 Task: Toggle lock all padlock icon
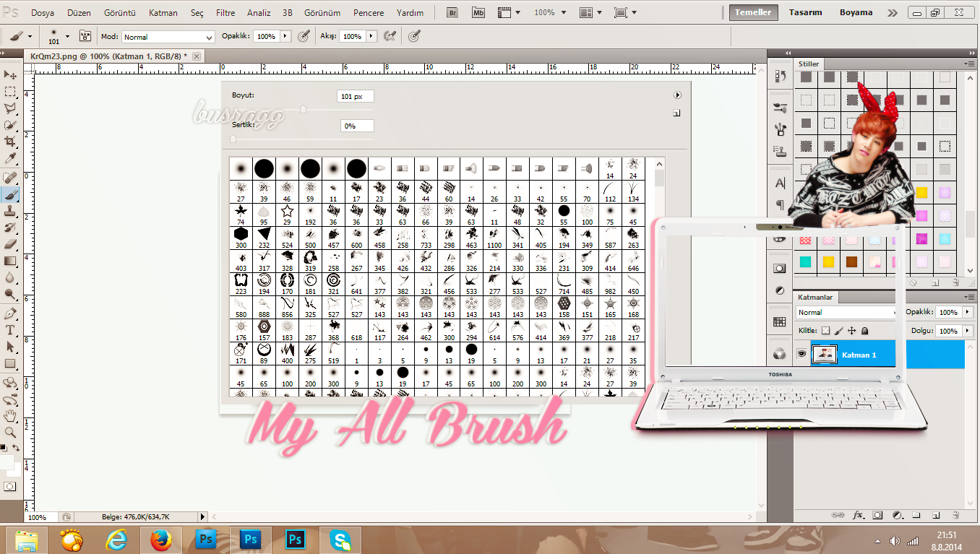click(864, 331)
